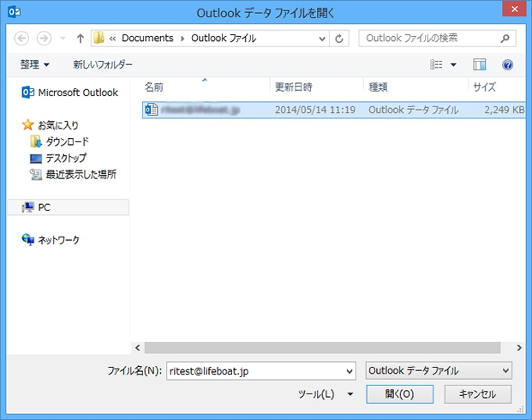This screenshot has height=420, width=532.
Task: Open the view options dropdown arrow
Action: point(453,64)
